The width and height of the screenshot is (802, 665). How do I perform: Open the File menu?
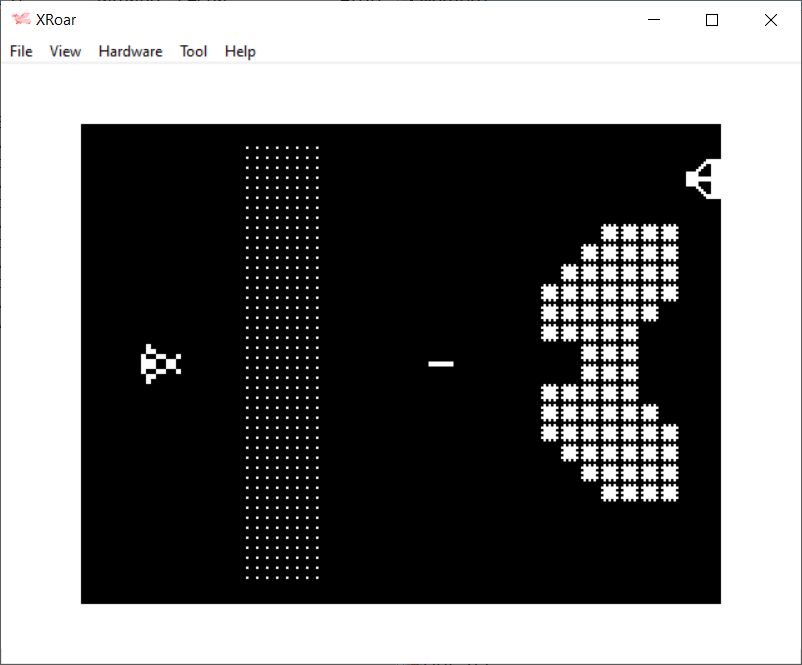tap(21, 51)
